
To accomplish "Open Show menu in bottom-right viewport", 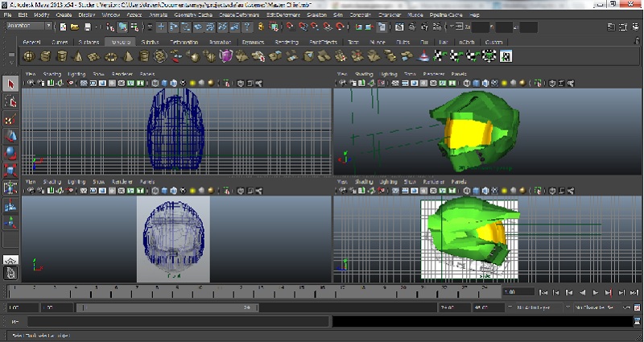I will click(410, 182).
